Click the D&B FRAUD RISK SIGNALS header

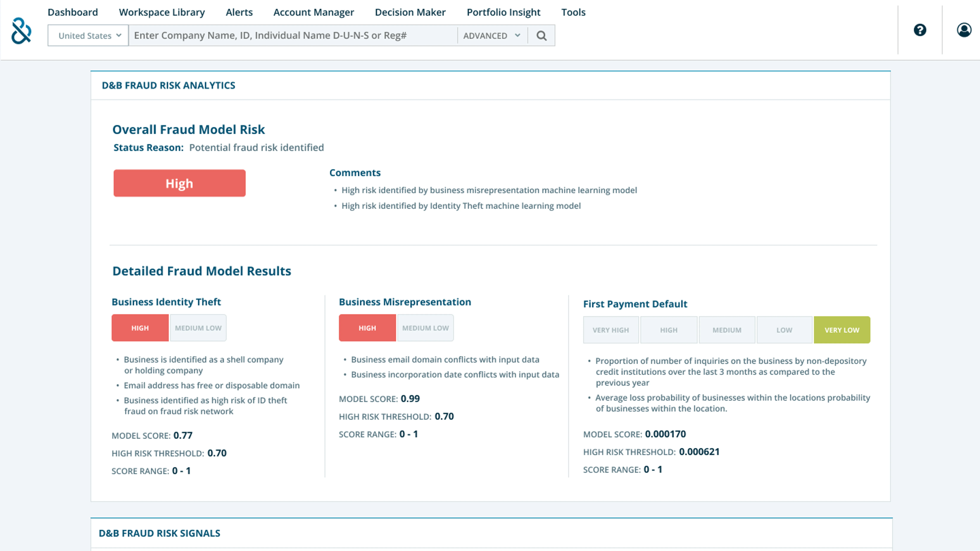[x=159, y=533]
